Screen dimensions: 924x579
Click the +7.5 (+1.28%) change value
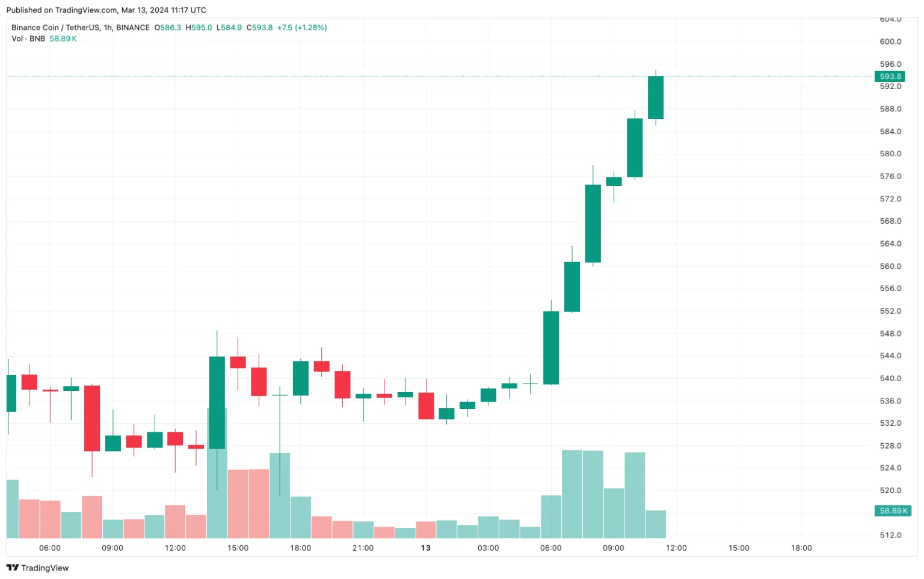(x=302, y=28)
